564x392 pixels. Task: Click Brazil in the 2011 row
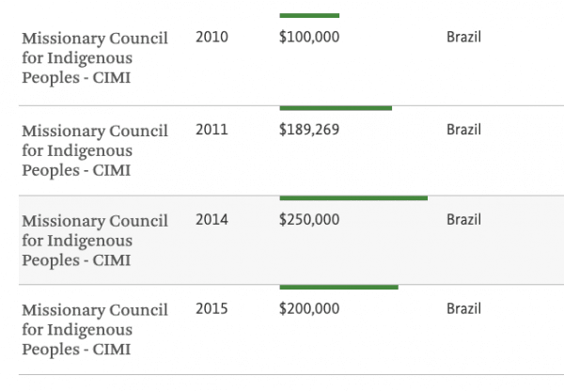point(463,130)
